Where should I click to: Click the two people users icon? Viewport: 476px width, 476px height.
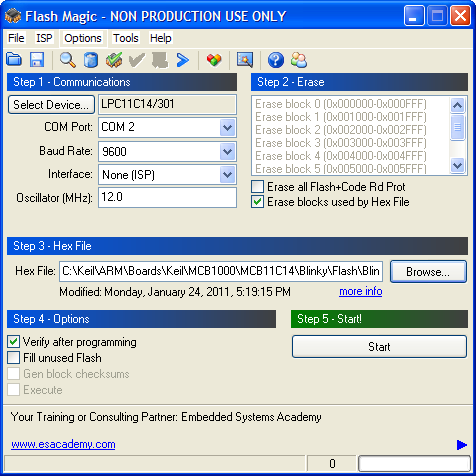(299, 60)
